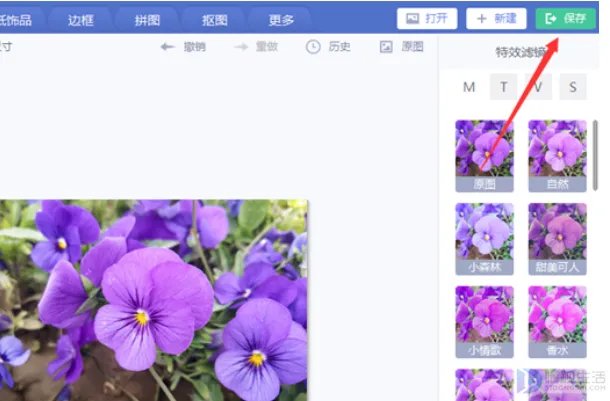
Task: Click the green 保存 button
Action: pos(565,18)
